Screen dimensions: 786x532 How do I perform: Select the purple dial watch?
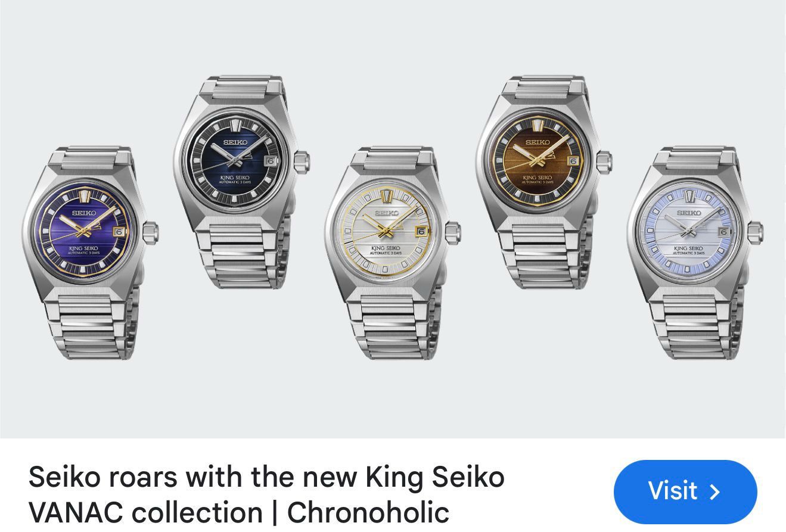[x=89, y=253]
